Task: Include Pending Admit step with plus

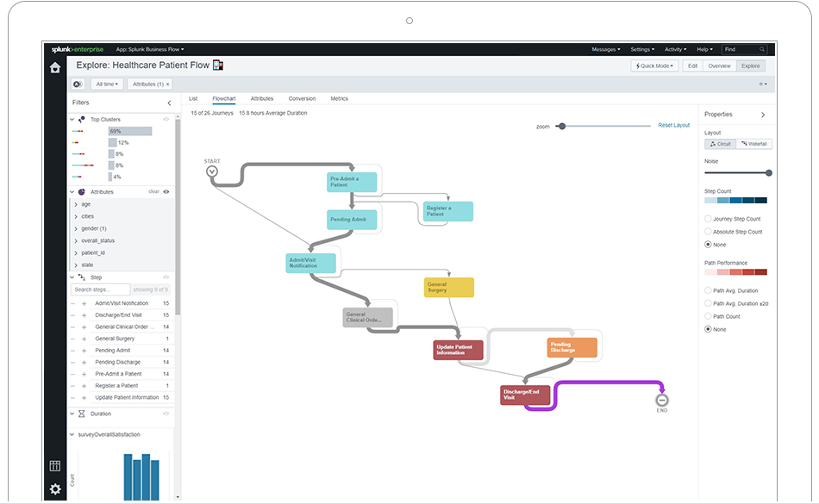Action: [x=84, y=351]
